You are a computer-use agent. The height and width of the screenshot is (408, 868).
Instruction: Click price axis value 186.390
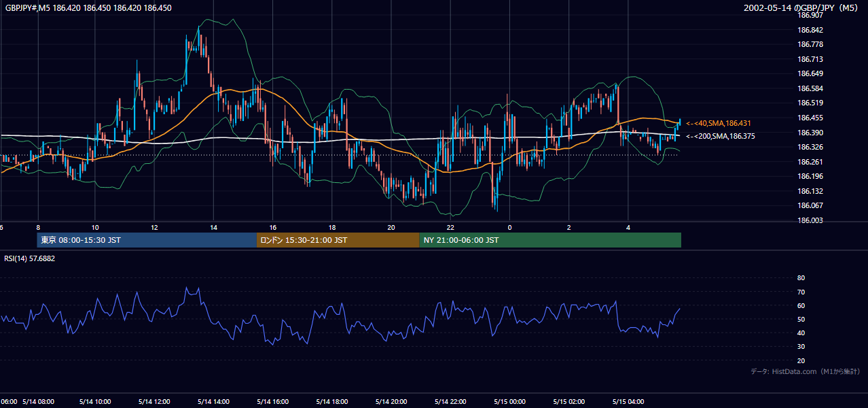pyautogui.click(x=810, y=133)
